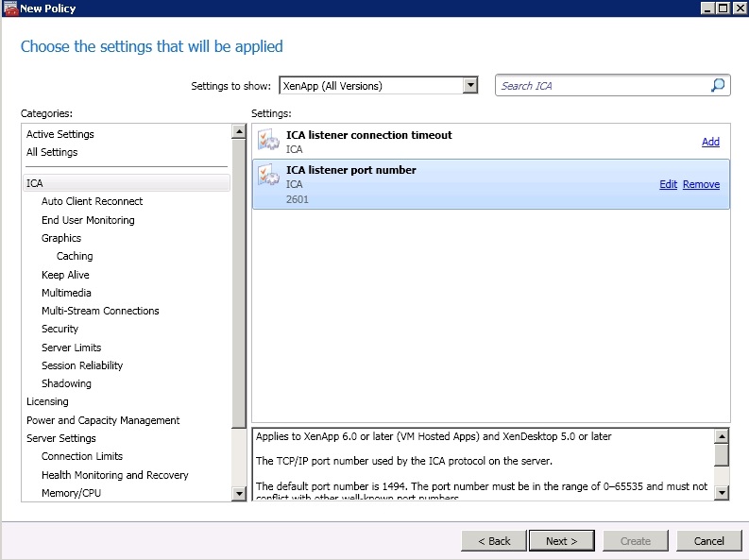Open Multi-Stream Connections category
Viewport: 749px width, 560px height.
100,311
